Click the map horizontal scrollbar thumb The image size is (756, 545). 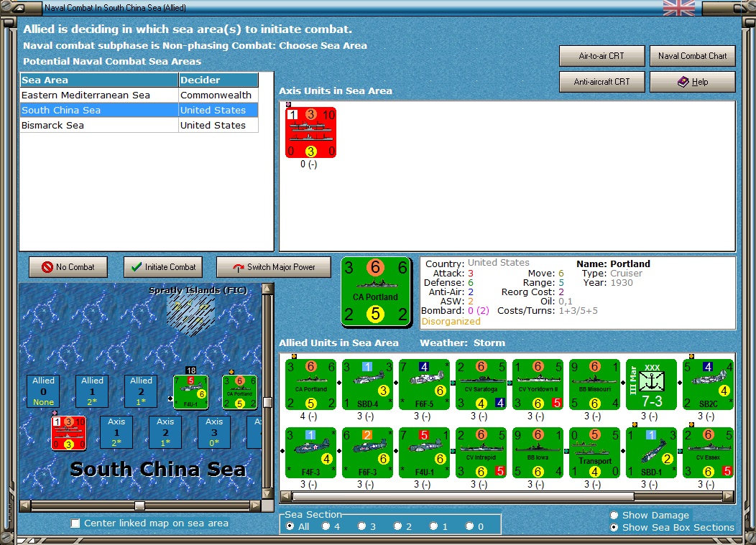point(140,506)
